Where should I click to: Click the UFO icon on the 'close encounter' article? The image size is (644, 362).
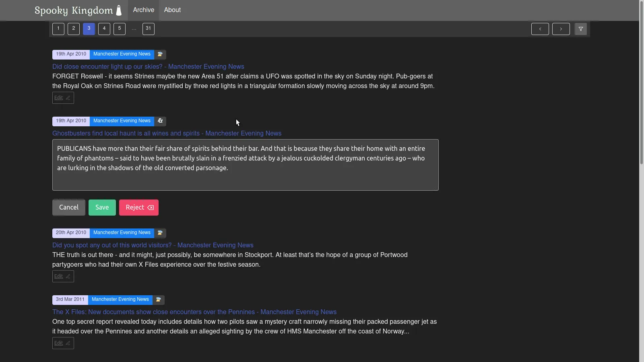[x=160, y=54]
